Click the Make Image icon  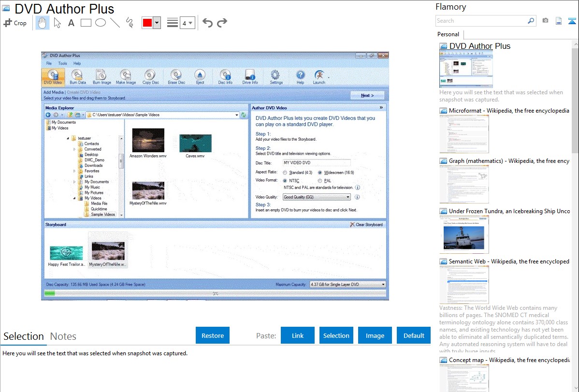tap(126, 76)
